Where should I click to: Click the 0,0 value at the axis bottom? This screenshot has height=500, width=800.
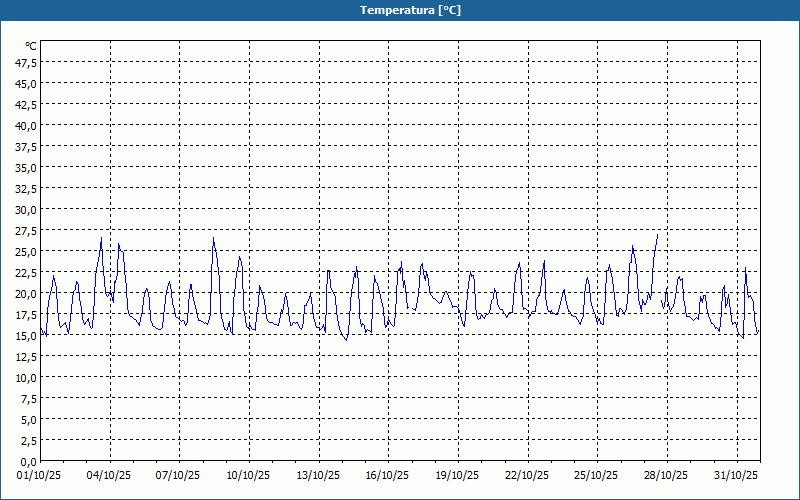28,461
